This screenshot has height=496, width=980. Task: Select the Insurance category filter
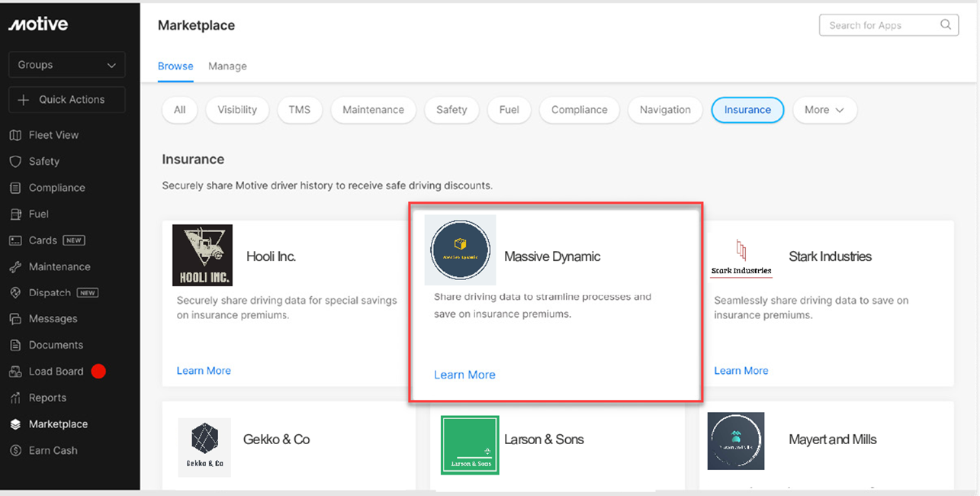747,110
